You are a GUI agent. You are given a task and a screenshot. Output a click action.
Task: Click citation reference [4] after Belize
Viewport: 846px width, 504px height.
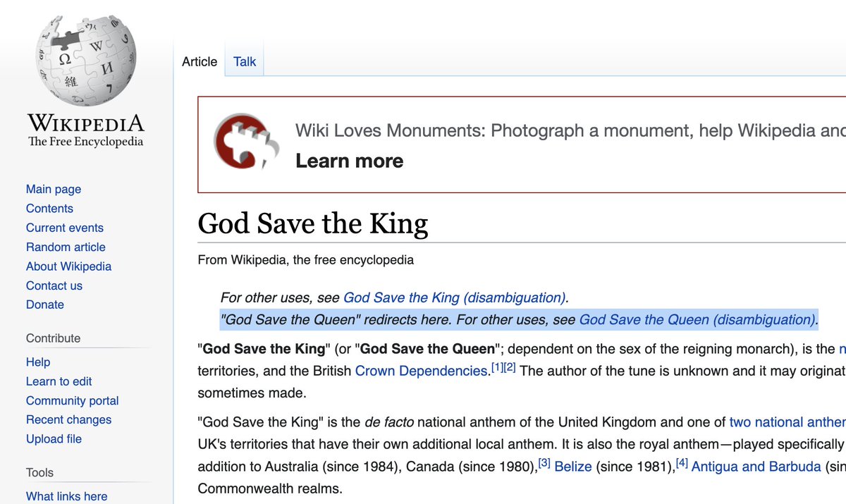[682, 463]
